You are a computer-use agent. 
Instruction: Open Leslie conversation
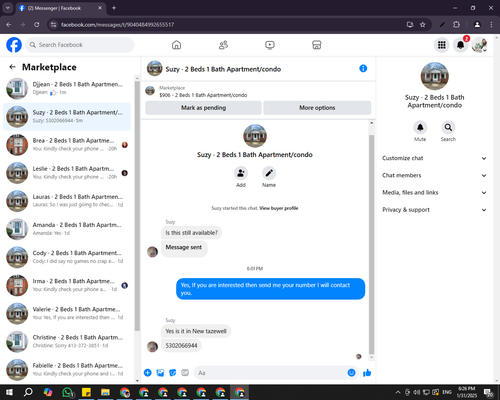click(x=67, y=173)
